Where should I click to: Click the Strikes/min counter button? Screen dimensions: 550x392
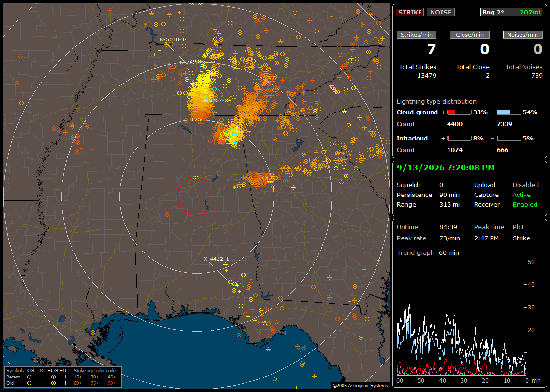(416, 35)
